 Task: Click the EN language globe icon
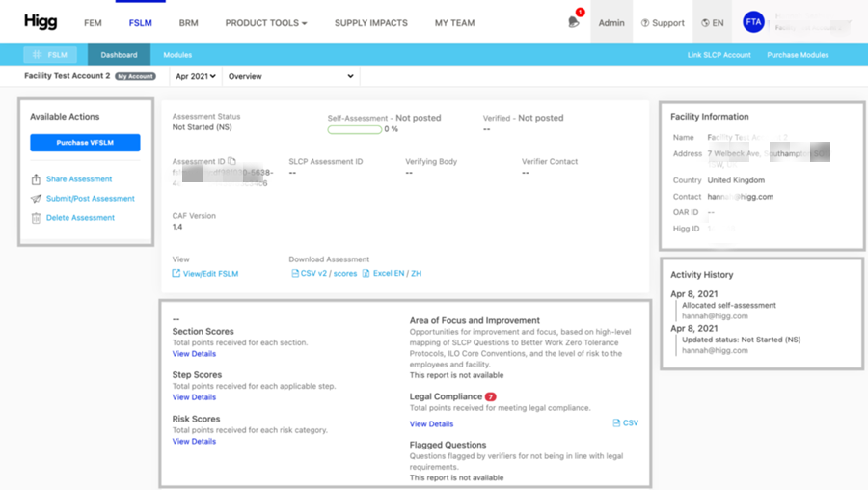tap(705, 23)
